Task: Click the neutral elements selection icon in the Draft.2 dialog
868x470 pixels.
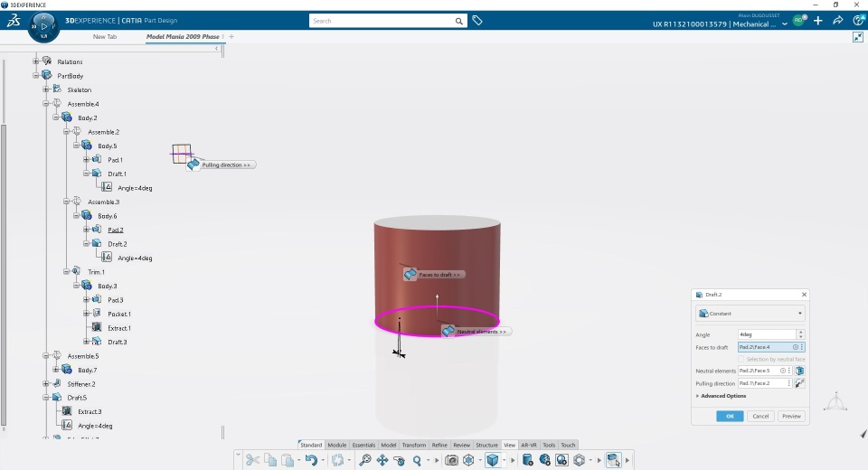Action: coord(800,371)
